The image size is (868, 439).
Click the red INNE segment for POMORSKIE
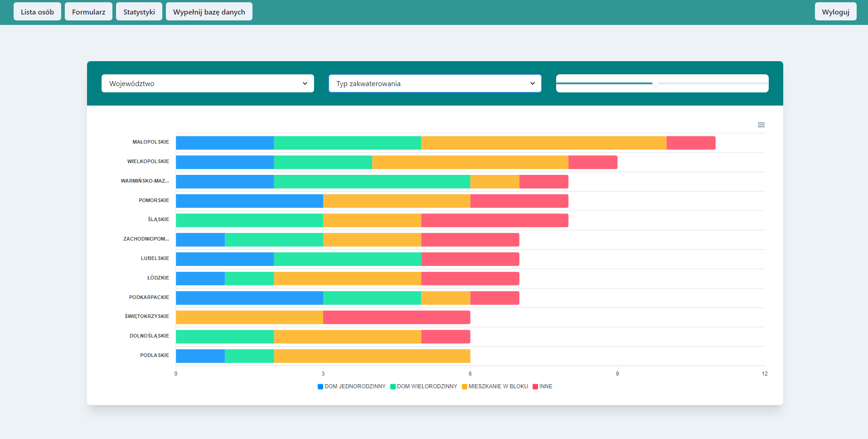[519, 201]
